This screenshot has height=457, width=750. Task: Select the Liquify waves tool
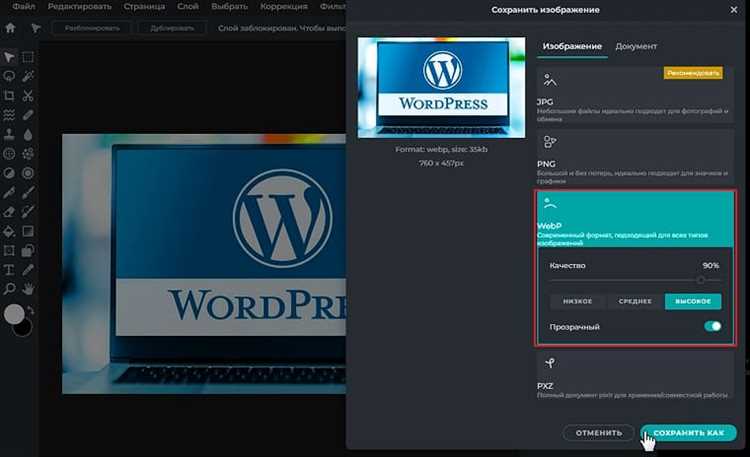pyautogui.click(x=9, y=115)
